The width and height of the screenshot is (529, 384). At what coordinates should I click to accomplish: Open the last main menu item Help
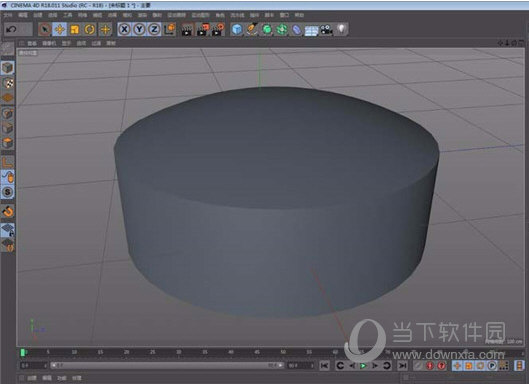tap(299, 15)
